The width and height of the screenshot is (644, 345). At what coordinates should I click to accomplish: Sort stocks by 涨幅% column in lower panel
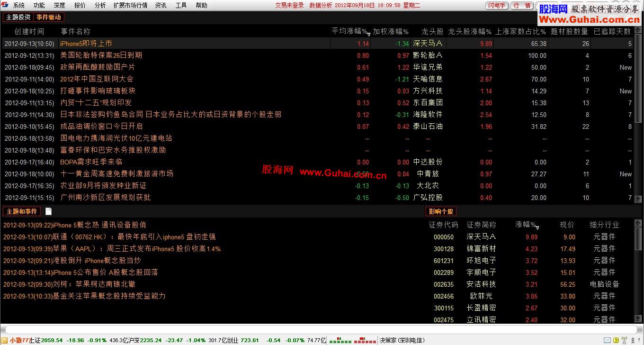pyautogui.click(x=526, y=225)
